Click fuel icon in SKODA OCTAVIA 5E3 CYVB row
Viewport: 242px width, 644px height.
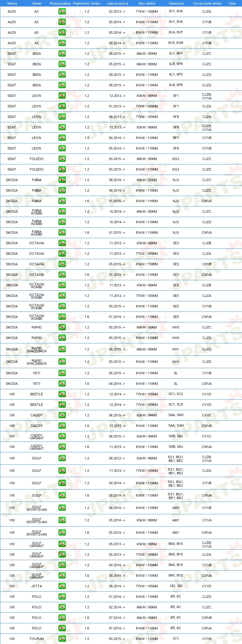point(62,264)
